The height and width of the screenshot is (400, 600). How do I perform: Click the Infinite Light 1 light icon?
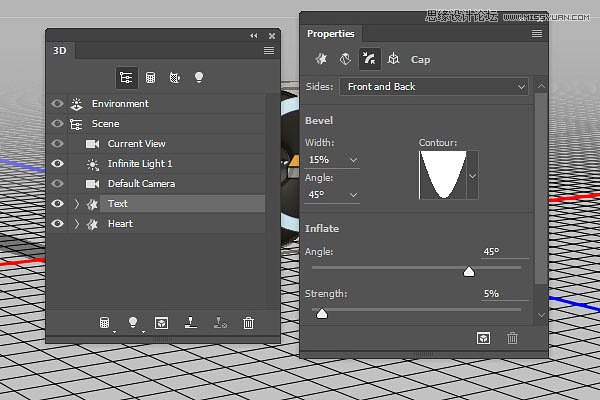tap(92, 164)
